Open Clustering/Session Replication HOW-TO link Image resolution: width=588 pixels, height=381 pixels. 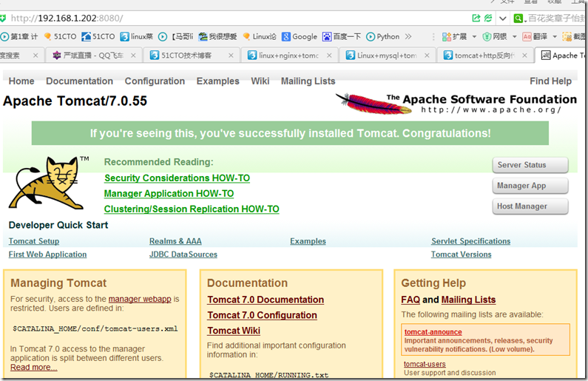(192, 209)
